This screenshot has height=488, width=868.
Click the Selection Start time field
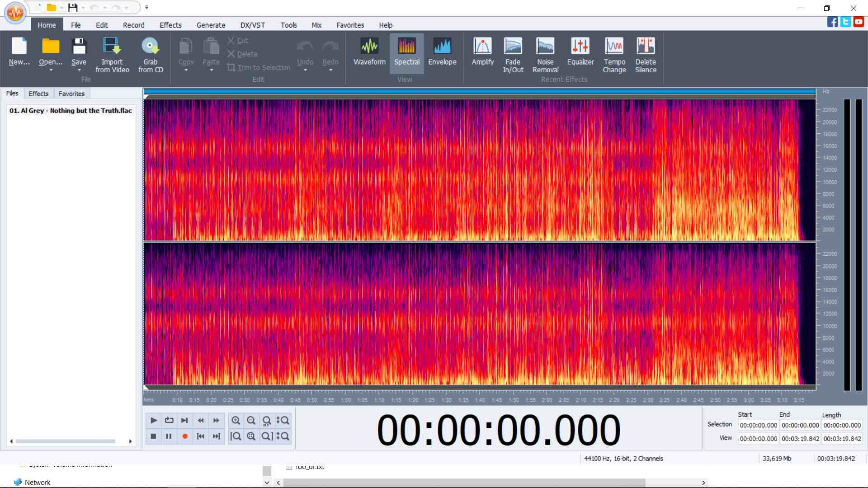click(x=758, y=425)
